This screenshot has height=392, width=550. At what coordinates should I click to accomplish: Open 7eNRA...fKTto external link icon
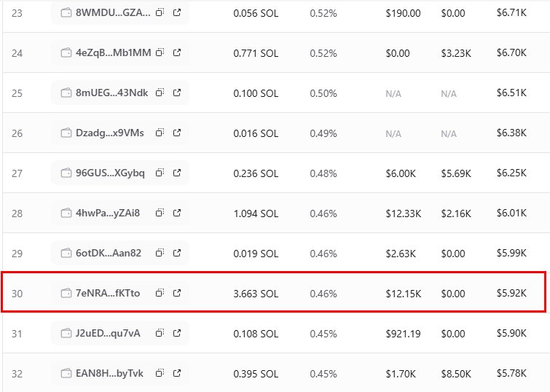pos(177,293)
